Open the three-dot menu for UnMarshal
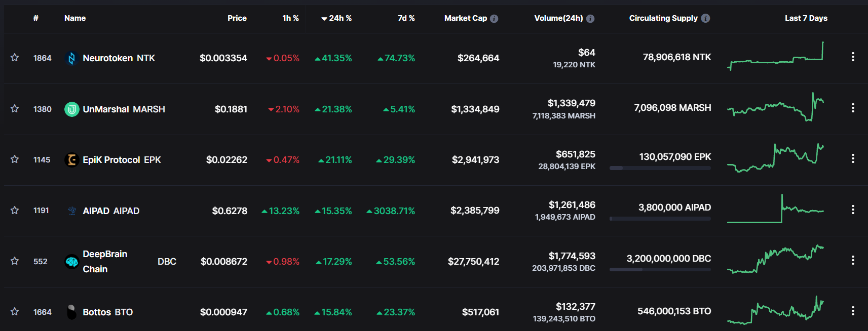This screenshot has height=331, width=868. (853, 108)
